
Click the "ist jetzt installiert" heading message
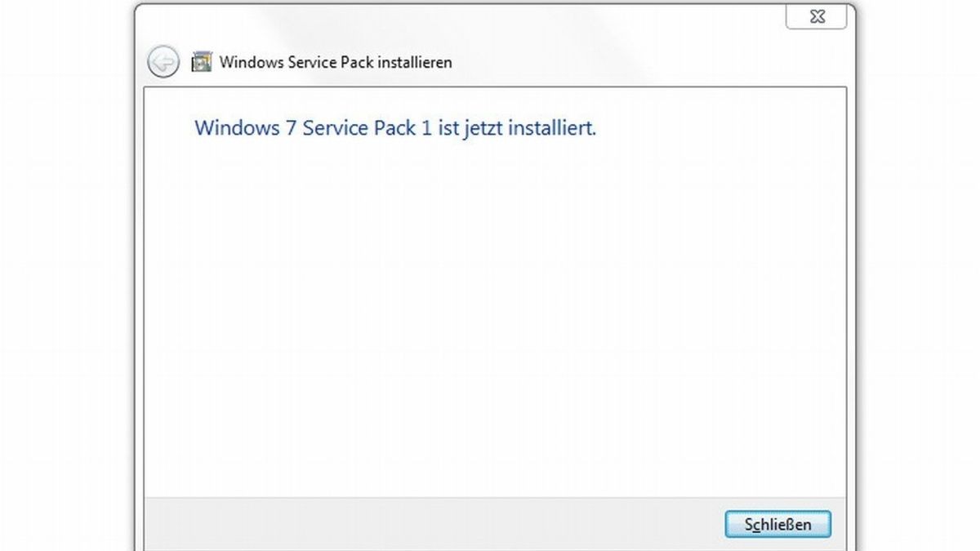point(395,128)
